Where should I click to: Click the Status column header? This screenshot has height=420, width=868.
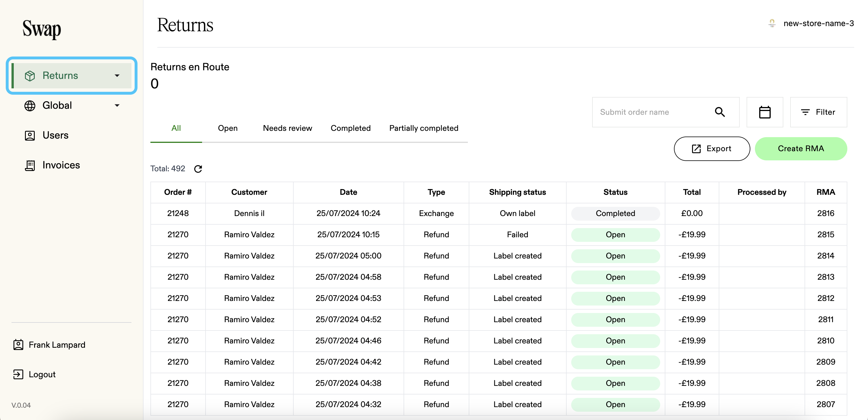click(x=615, y=192)
